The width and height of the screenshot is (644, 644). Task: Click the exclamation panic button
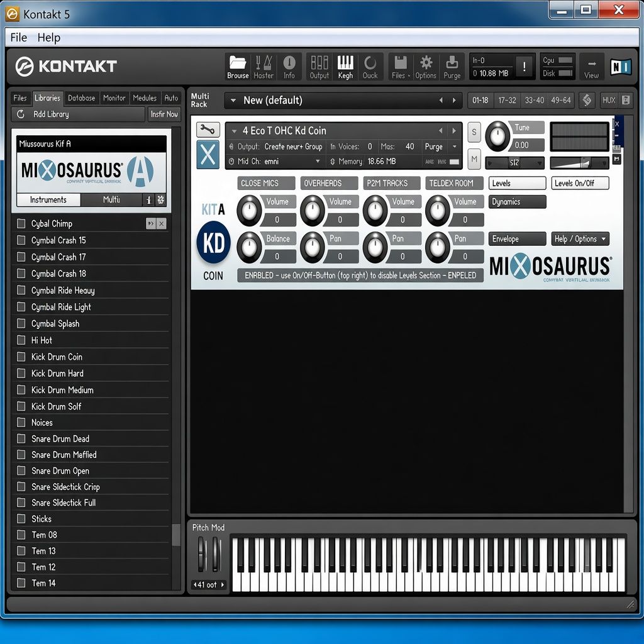coord(524,67)
